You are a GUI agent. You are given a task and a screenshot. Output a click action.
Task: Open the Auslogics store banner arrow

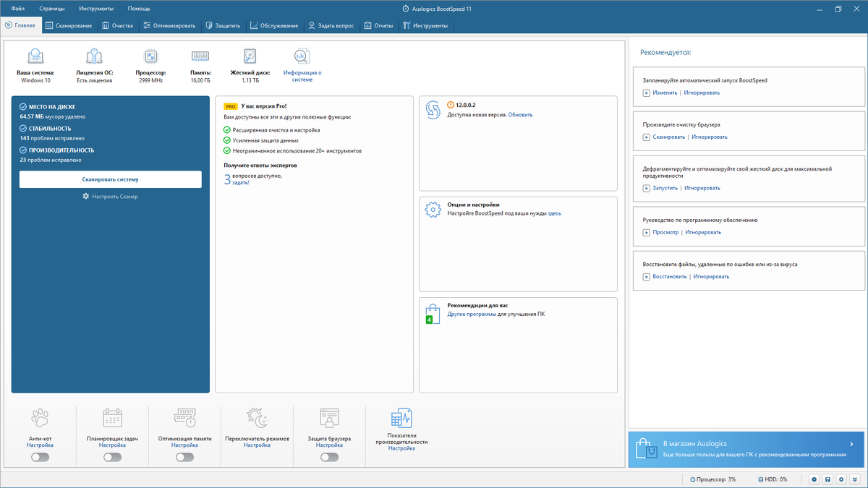(851, 444)
